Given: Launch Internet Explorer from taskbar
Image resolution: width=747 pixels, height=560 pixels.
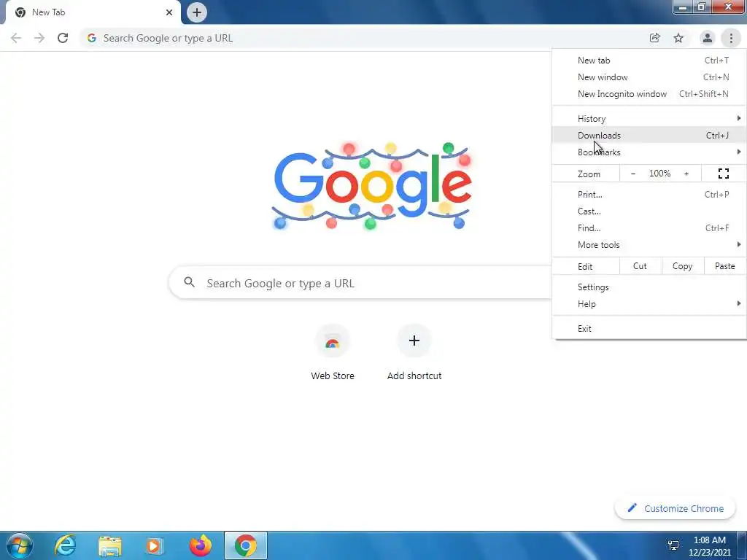Looking at the screenshot, I should [x=65, y=545].
